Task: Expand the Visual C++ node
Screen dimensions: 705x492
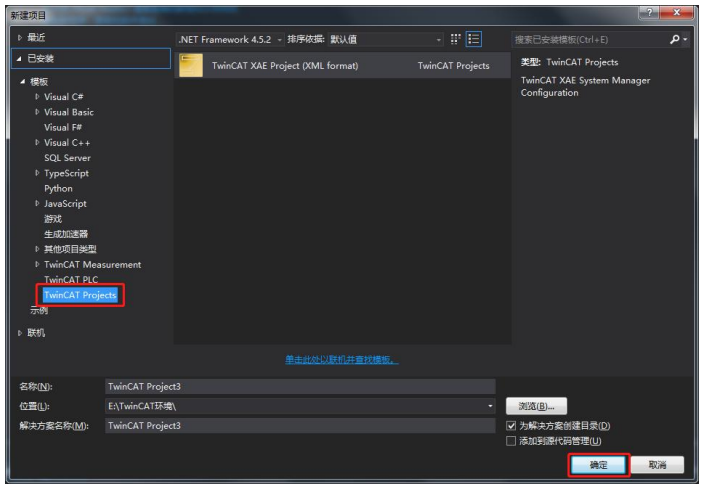Action: pyautogui.click(x=37, y=142)
